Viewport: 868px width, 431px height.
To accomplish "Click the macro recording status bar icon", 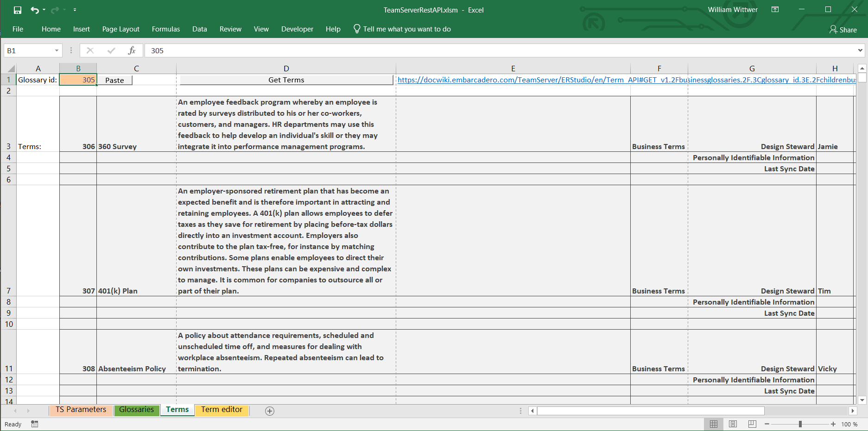I will 35,424.
